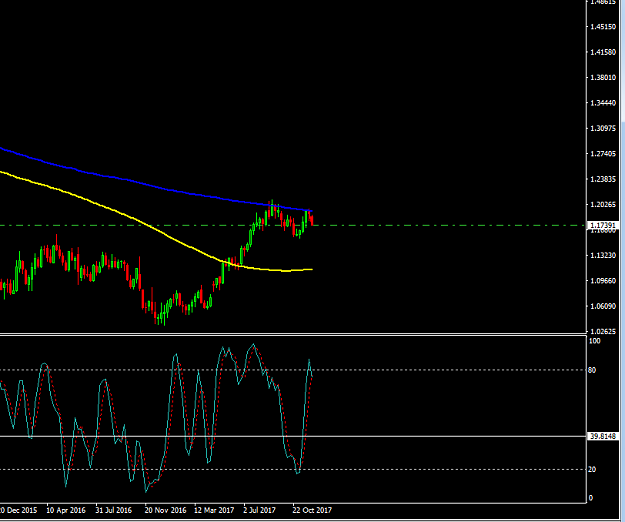This screenshot has height=522, width=625.
Task: Click the 2 Jul 2017 date label
Action: (x=259, y=510)
